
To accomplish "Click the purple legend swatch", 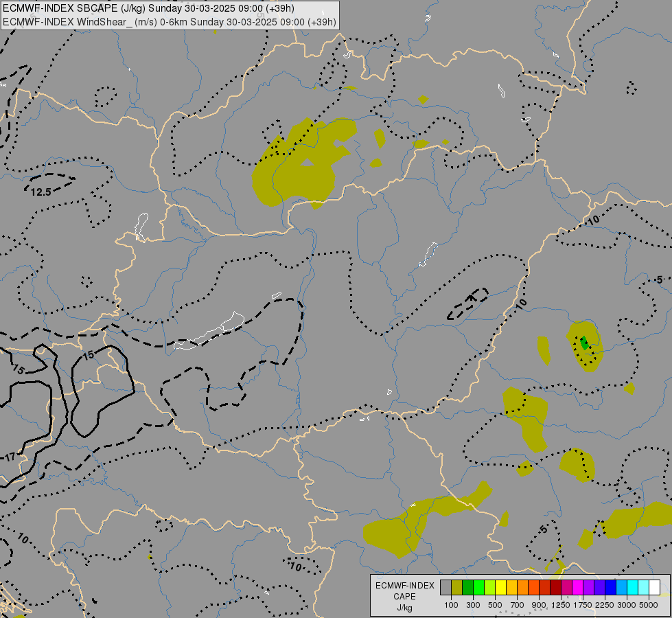I will point(589,588).
